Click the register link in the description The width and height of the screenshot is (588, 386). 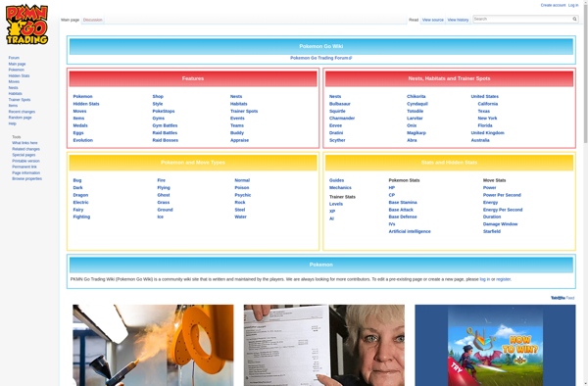(503, 279)
